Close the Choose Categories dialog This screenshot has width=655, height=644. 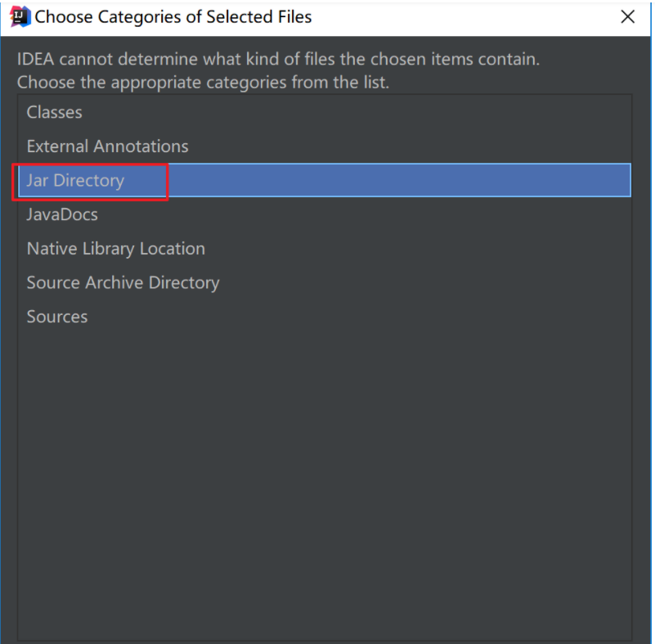pos(627,17)
